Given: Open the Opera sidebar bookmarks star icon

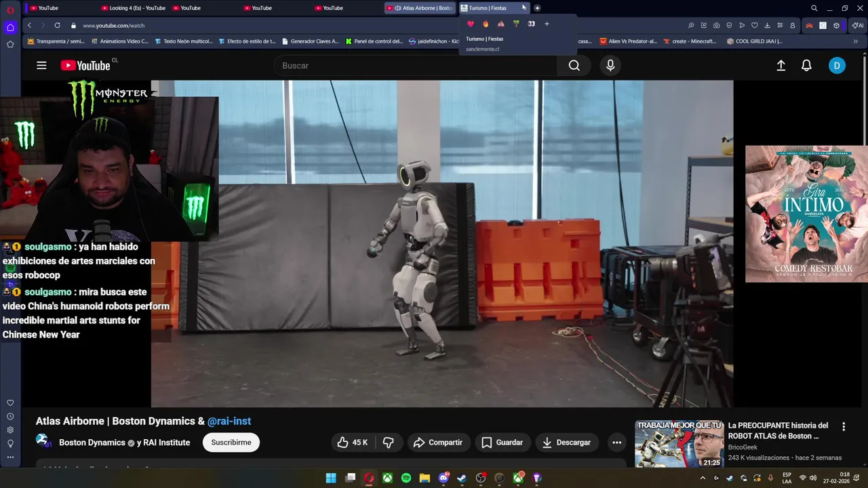Looking at the screenshot, I should click(x=10, y=44).
